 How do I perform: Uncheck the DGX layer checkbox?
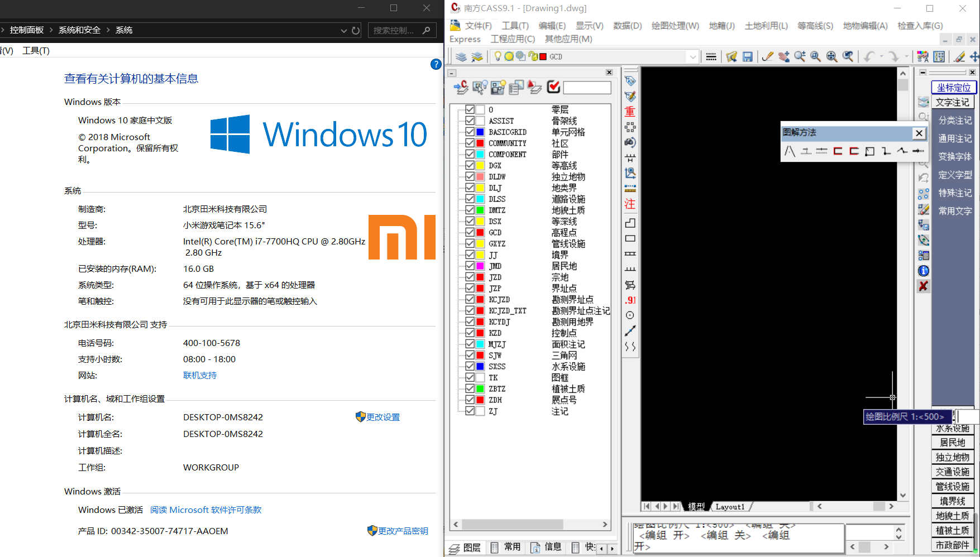click(470, 165)
